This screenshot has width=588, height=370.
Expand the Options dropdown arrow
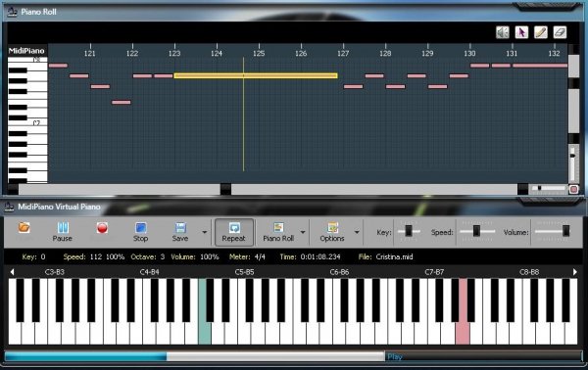pos(357,232)
